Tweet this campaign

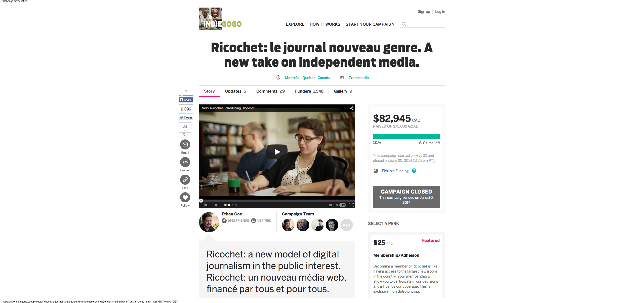click(x=186, y=118)
